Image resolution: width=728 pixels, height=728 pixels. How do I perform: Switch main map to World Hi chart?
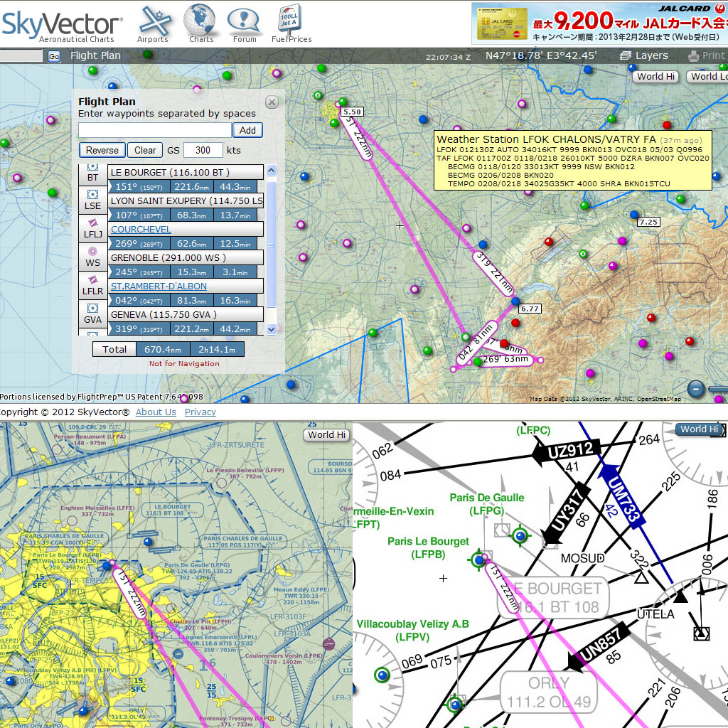click(655, 77)
